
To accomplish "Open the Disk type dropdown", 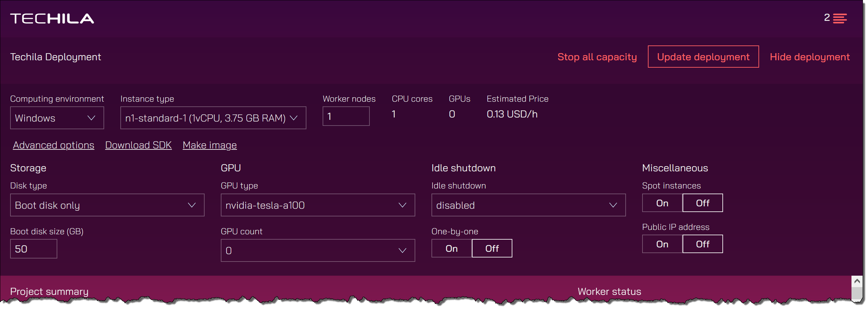I will coord(107,205).
